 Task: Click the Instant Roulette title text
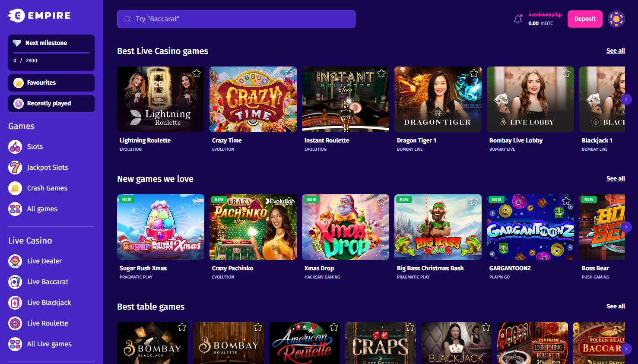click(x=327, y=141)
